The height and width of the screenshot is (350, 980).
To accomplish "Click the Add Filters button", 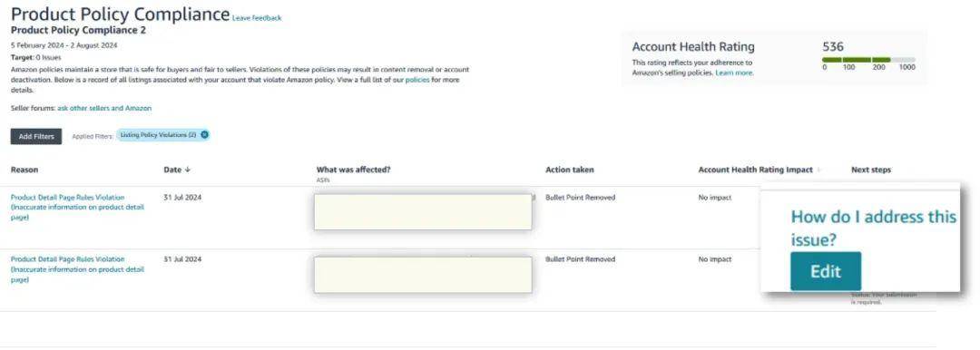I will (36, 136).
